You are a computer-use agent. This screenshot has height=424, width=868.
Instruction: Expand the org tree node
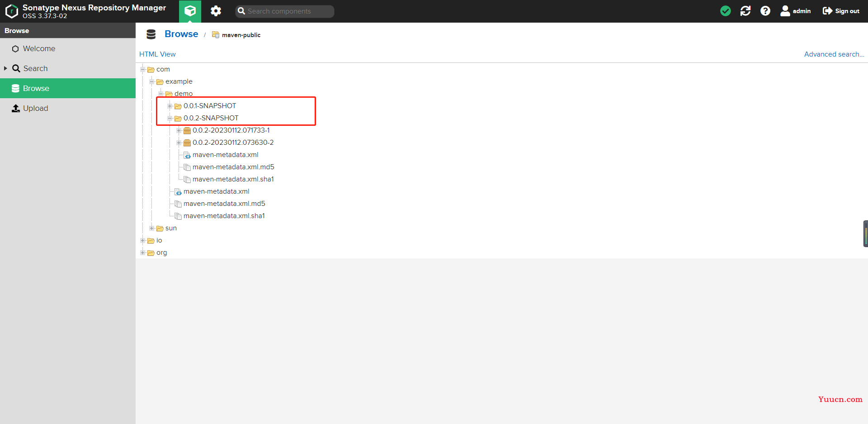(143, 252)
